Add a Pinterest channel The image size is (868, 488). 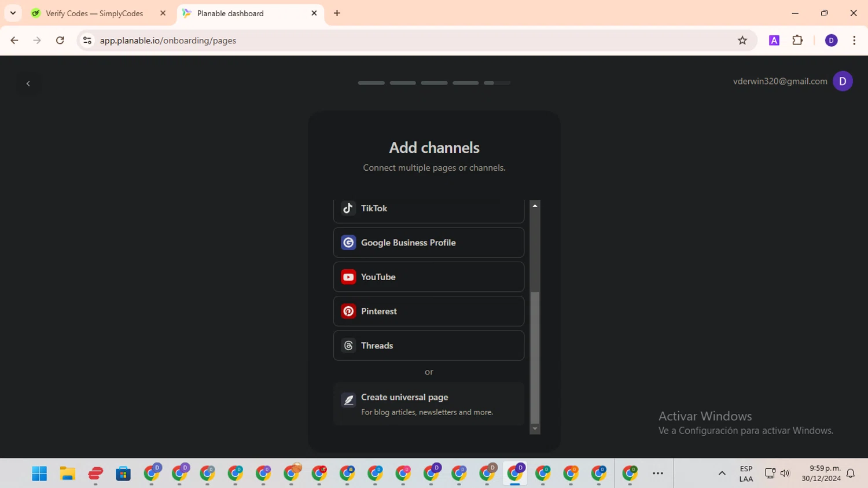click(428, 311)
